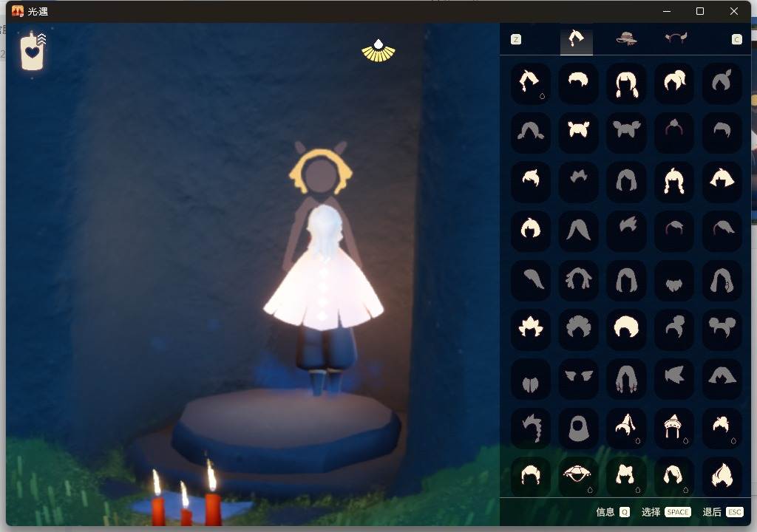Select the gray fish-shaped spiky hair
Viewport: 757px width, 532px height.
pos(674,378)
